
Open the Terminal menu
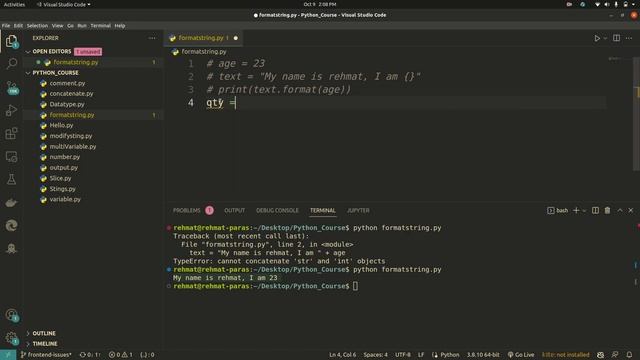100,25
